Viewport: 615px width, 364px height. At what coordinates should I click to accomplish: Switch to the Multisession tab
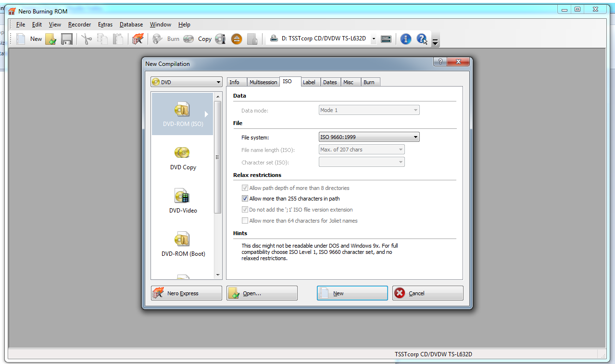pyautogui.click(x=263, y=82)
